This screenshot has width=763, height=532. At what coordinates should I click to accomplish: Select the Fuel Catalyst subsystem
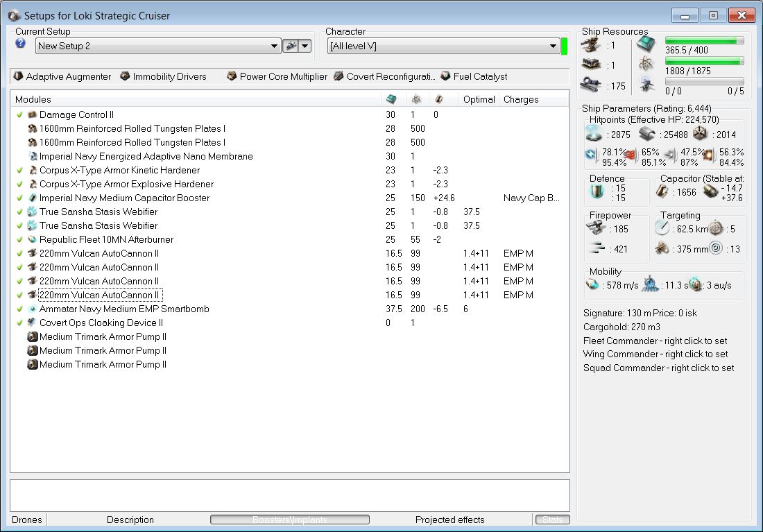(x=474, y=76)
